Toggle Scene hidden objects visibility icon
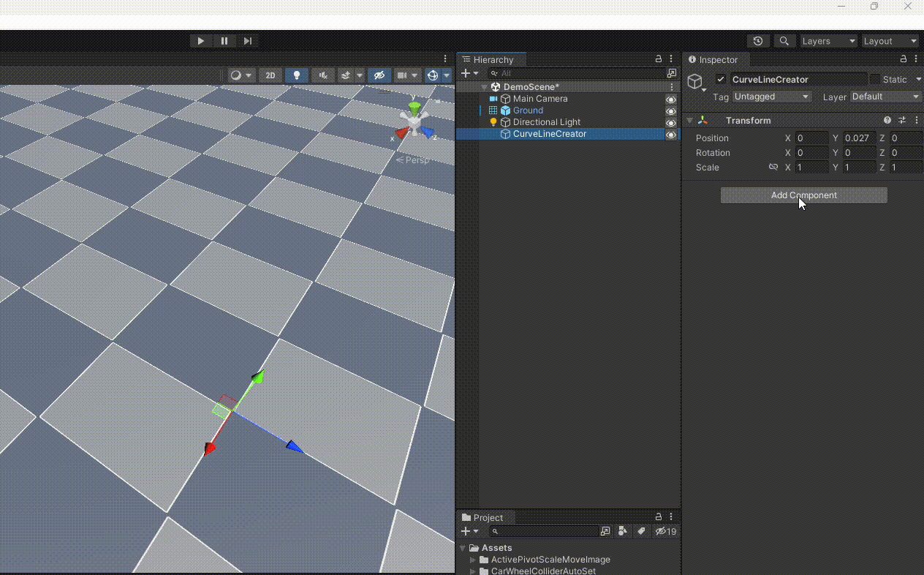Screen dimensions: 924x575 click(x=379, y=75)
